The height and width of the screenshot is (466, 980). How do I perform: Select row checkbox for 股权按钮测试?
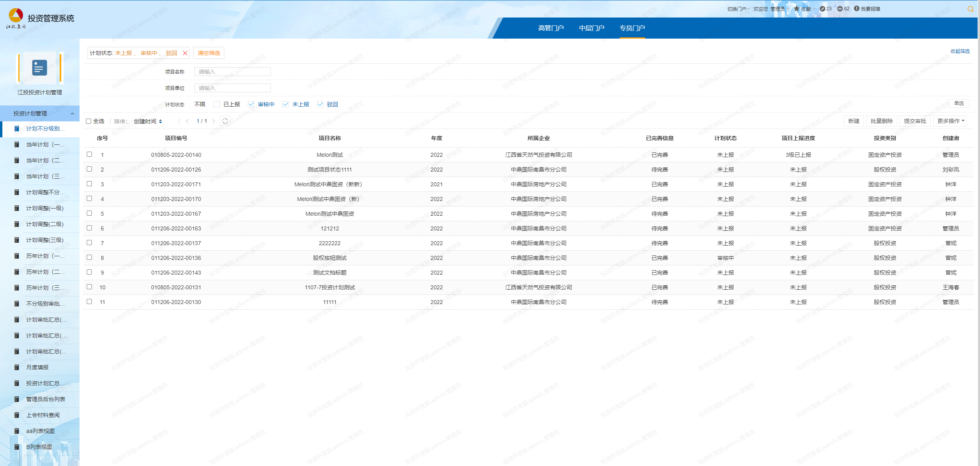click(89, 257)
